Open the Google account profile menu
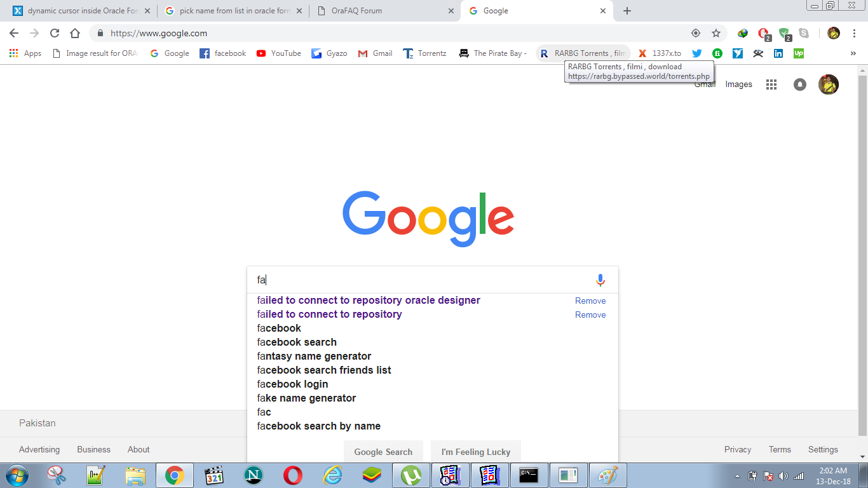 tap(828, 85)
